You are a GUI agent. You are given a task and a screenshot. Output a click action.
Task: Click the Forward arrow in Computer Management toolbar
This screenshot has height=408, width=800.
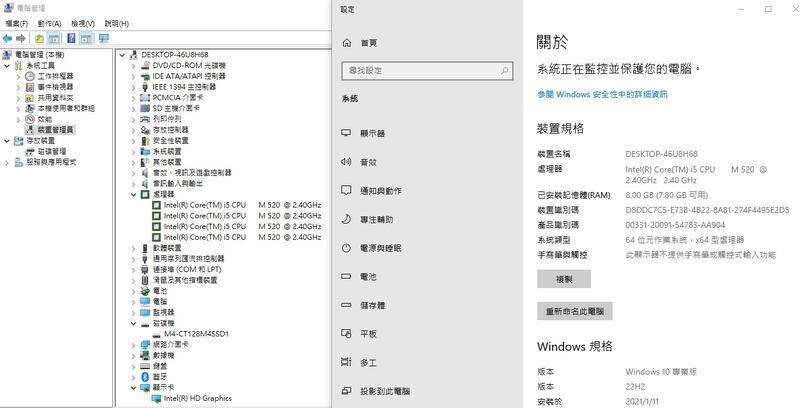21,39
